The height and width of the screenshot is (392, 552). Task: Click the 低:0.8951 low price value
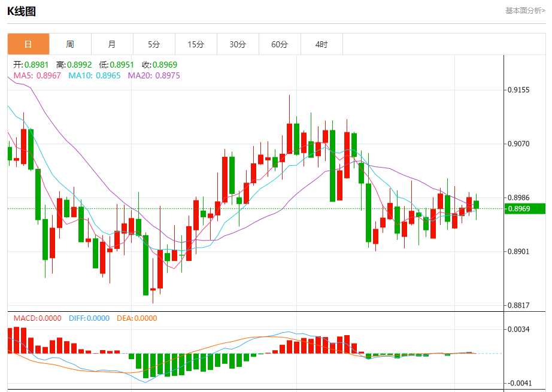(x=117, y=65)
